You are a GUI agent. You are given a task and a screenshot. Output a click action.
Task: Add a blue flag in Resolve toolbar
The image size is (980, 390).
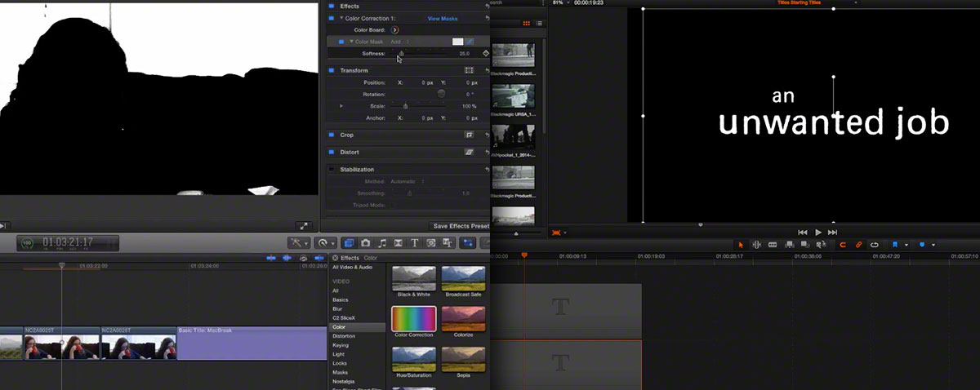(x=895, y=245)
